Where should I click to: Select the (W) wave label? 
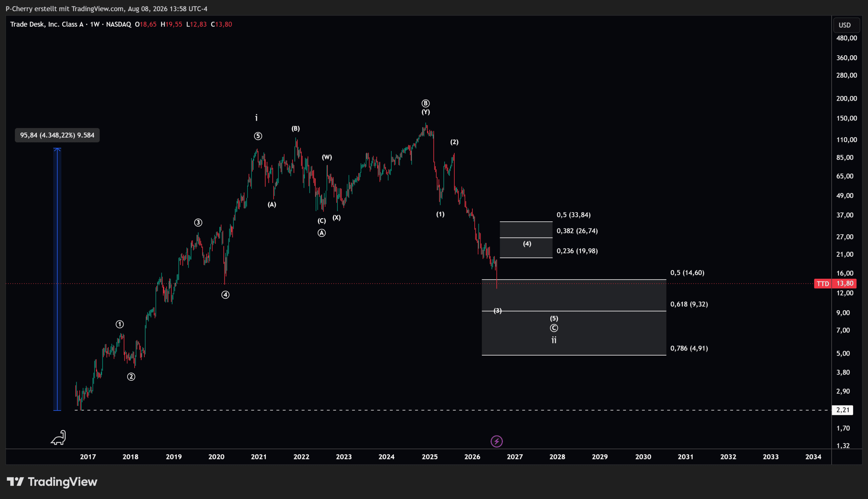click(x=327, y=157)
